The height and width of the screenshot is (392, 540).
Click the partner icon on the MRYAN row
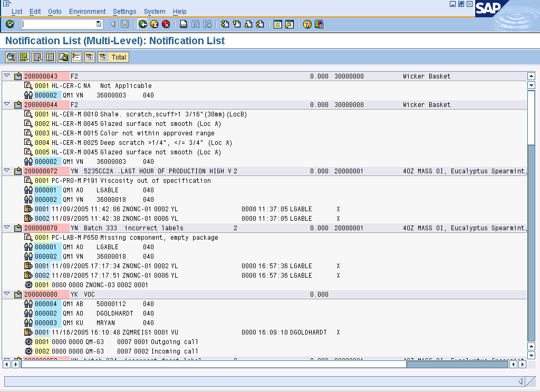coord(28,323)
